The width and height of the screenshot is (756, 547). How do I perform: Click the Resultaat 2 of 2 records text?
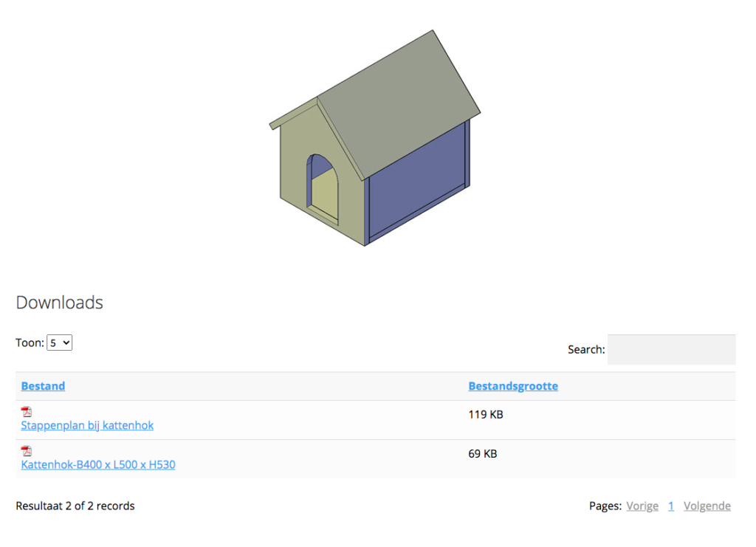click(x=75, y=506)
